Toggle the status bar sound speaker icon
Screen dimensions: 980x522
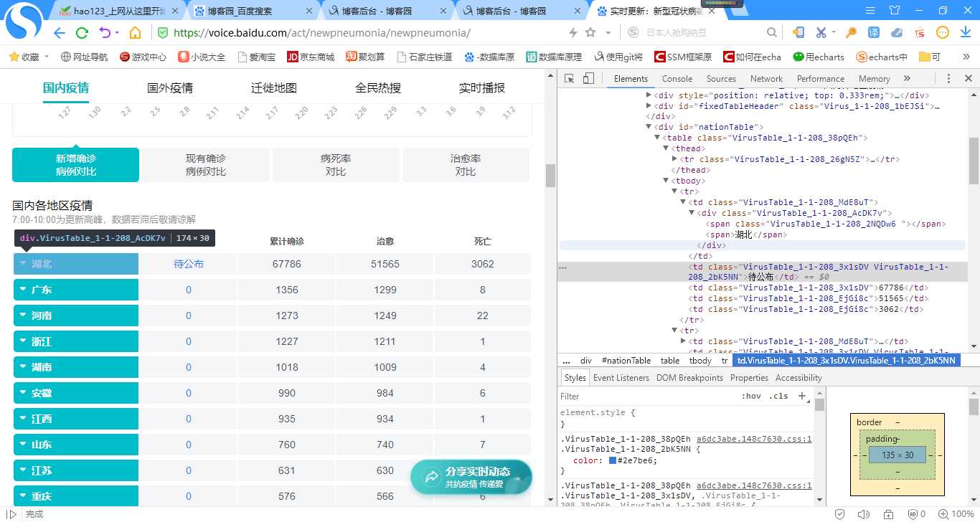(x=863, y=514)
